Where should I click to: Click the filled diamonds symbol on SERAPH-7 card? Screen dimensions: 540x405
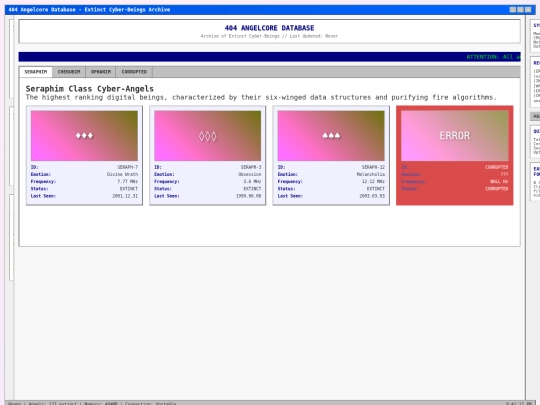point(84,135)
